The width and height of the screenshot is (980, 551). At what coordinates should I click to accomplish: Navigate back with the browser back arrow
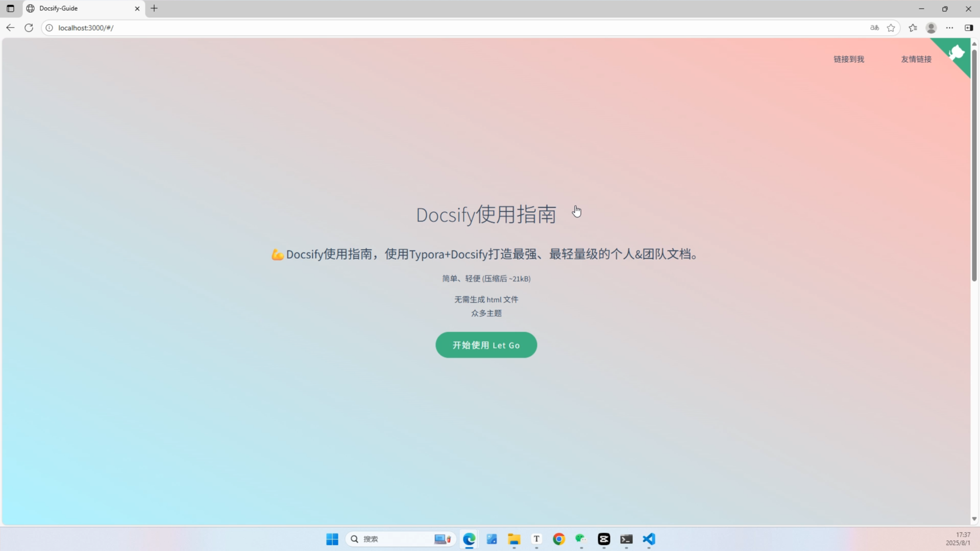tap(10, 28)
